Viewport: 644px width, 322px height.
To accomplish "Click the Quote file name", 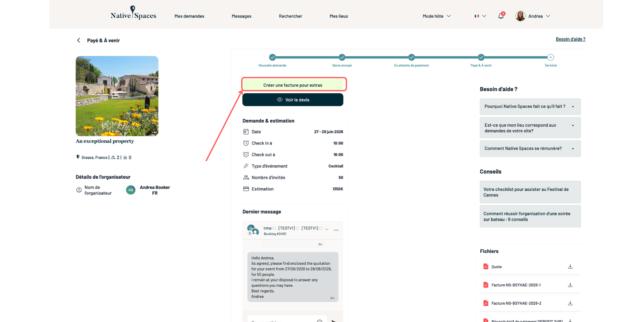I will pos(497,267).
